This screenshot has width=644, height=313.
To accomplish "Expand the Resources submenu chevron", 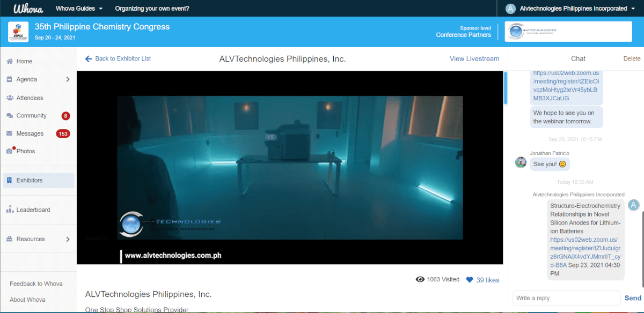I will 68,239.
